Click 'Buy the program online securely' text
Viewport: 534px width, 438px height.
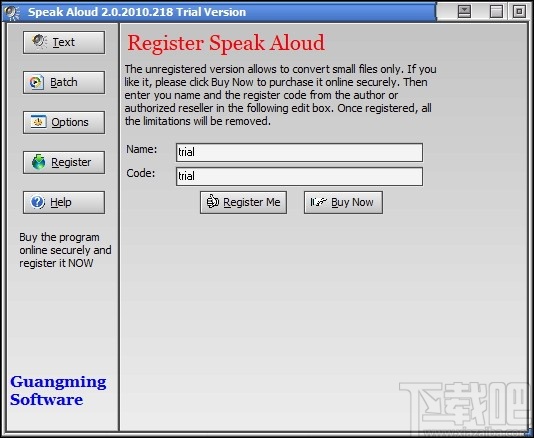65,250
